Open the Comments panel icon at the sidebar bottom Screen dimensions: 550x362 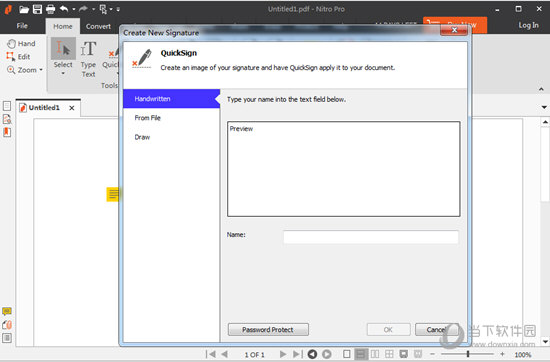click(x=7, y=311)
